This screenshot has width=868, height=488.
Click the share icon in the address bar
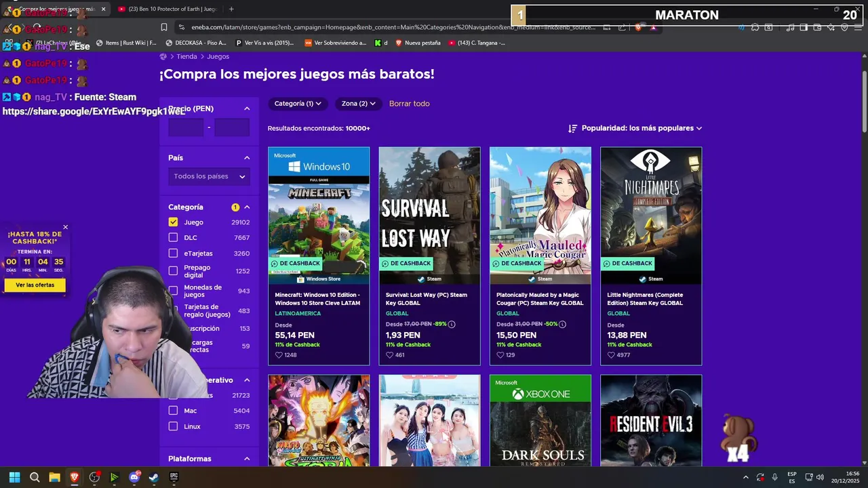(622, 27)
